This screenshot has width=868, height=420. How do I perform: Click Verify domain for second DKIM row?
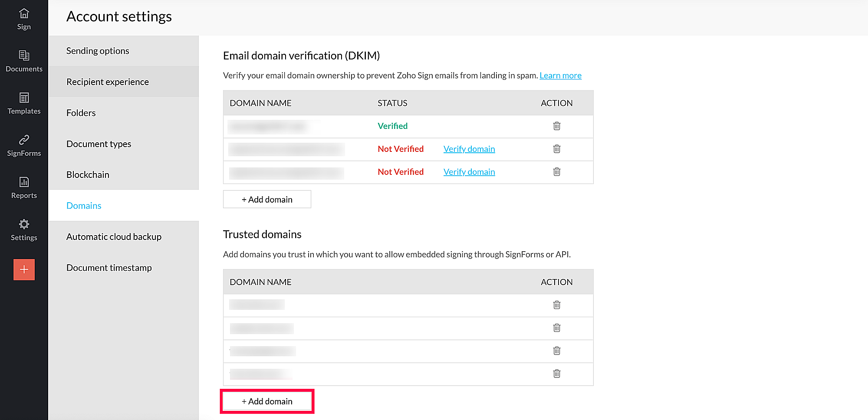pos(469,149)
